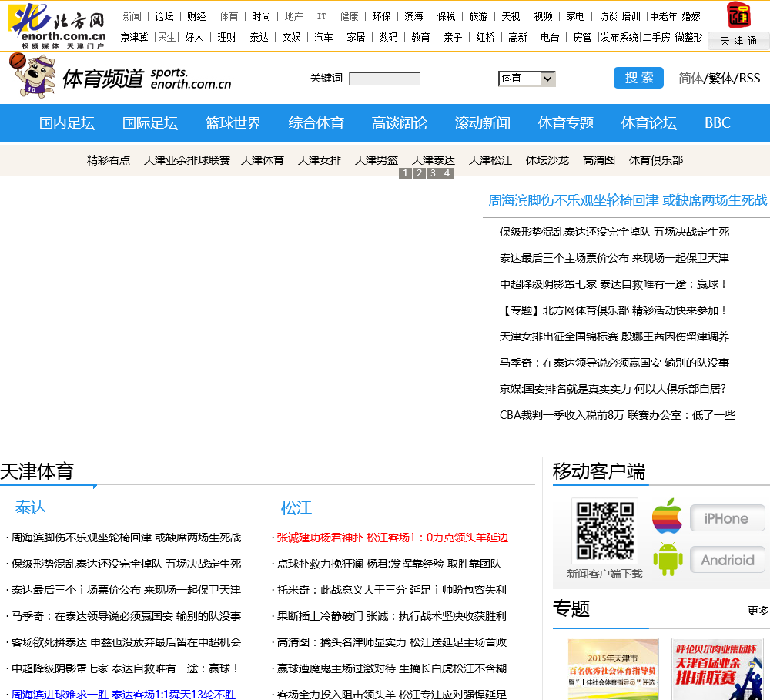Click 京津冀 in top site navigation
This screenshot has height=700, width=770.
[134, 37]
